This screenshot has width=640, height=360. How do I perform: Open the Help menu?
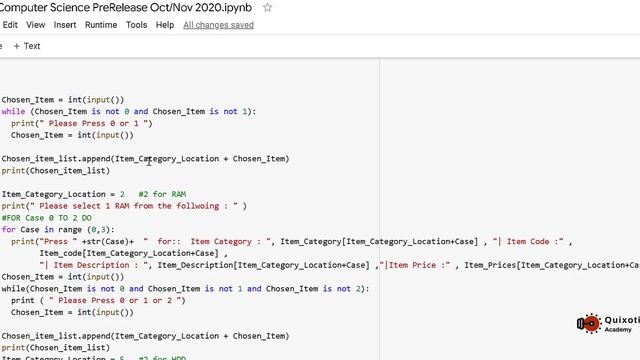(x=165, y=25)
